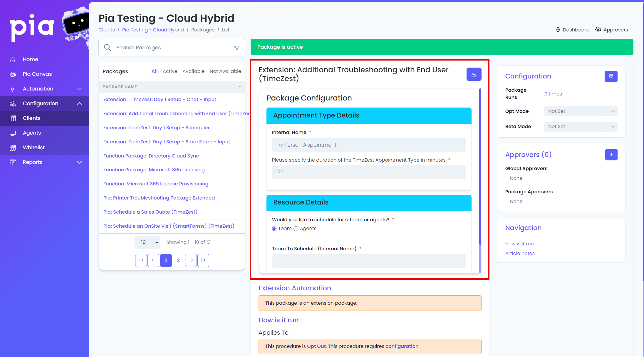Go to previous packages page
This screenshot has width=644, height=357.
[153, 260]
